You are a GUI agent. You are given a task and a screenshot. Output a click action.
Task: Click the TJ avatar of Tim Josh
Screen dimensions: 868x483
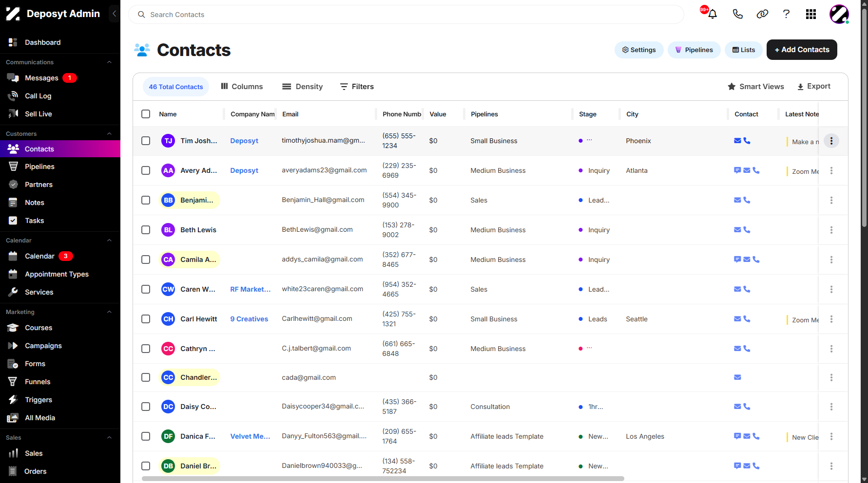point(168,141)
